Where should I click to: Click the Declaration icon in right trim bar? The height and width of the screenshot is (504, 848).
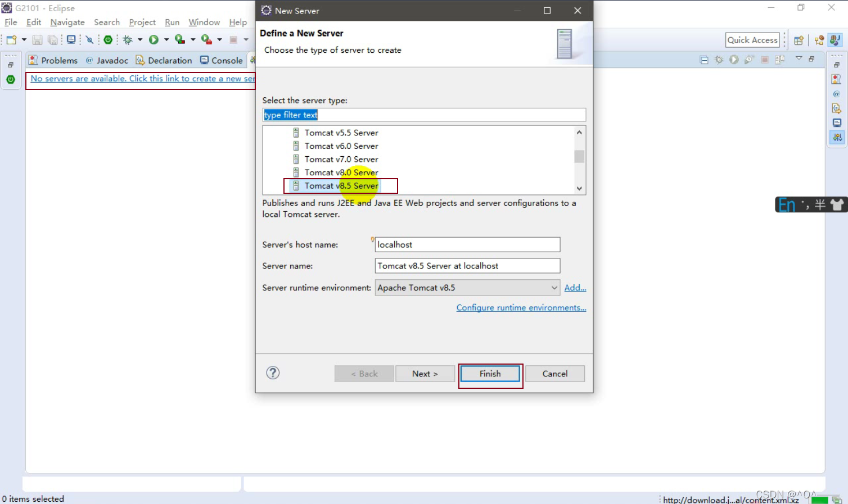(x=837, y=108)
